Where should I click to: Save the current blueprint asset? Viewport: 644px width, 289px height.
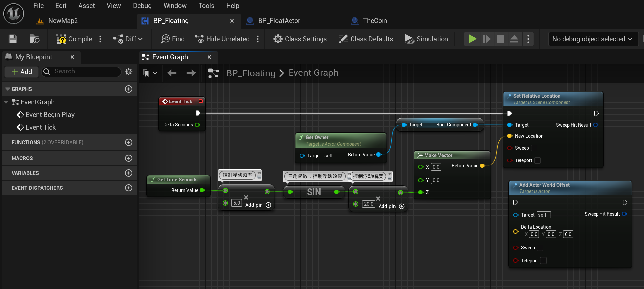13,39
